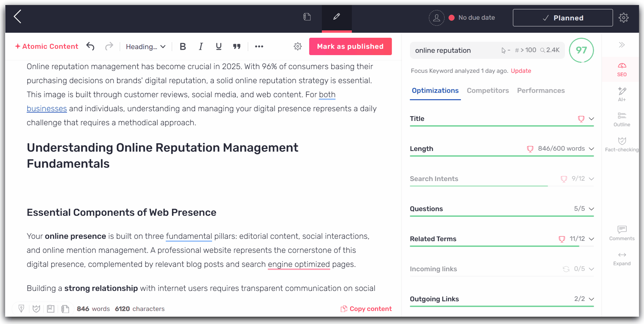Click the underlined word 'both'
Viewport: 644px width, 324px height.
tap(327, 95)
